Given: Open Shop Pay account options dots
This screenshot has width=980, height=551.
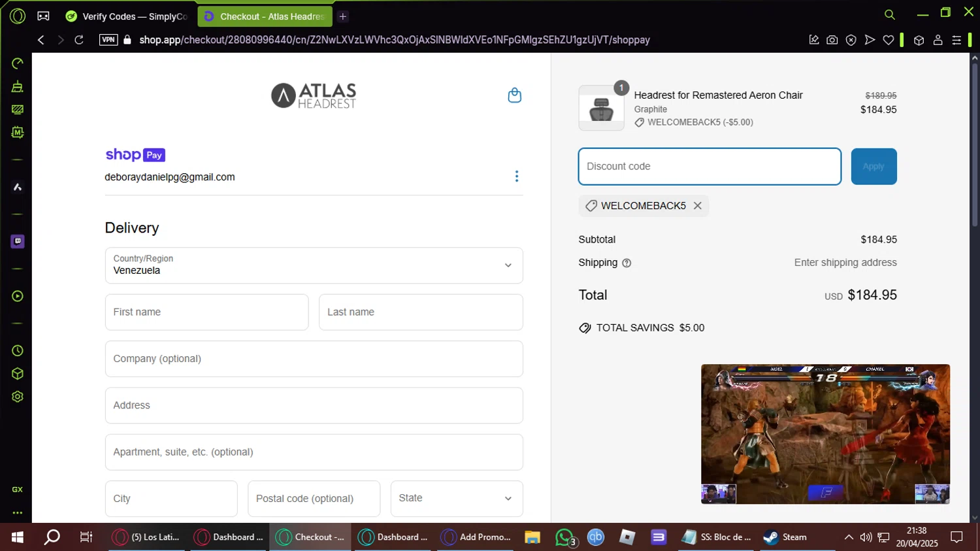Looking at the screenshot, I should coord(517,176).
